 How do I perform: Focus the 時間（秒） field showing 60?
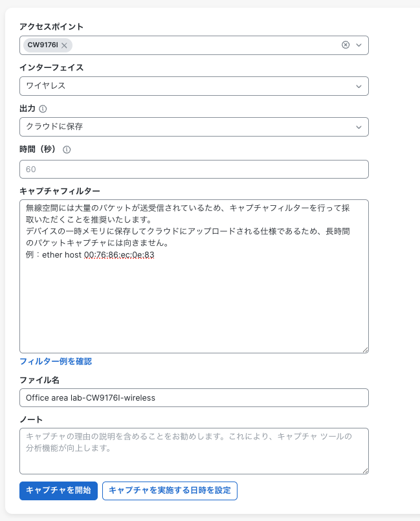[x=194, y=169]
